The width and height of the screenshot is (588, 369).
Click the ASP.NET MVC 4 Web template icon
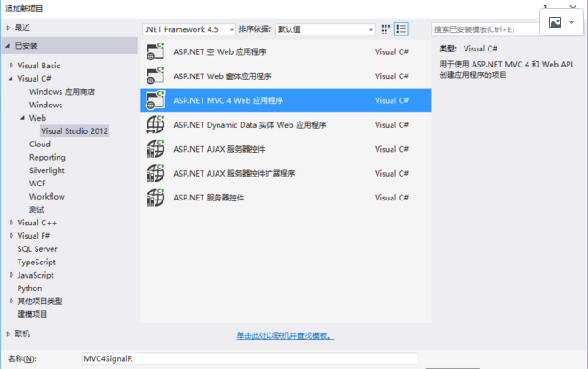click(x=155, y=100)
